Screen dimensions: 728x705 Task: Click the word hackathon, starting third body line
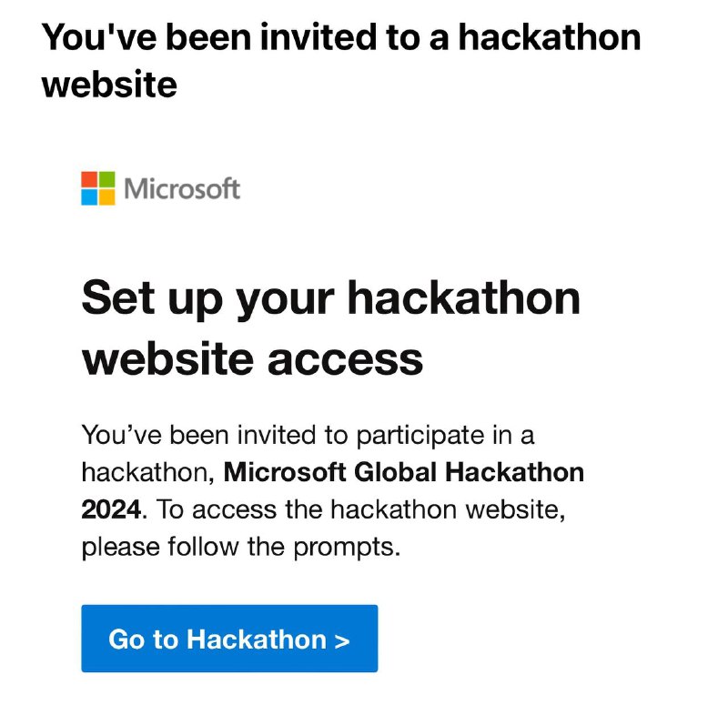pos(147,472)
